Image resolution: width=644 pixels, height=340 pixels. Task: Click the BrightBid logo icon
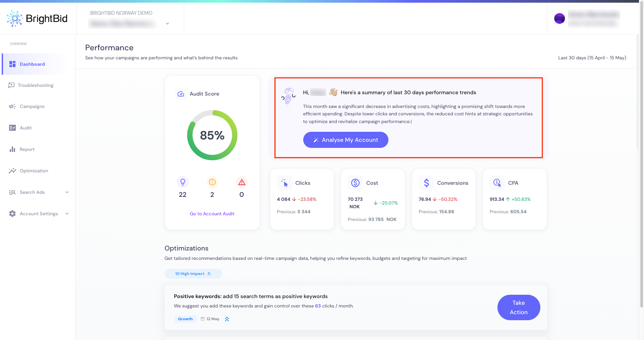point(14,18)
